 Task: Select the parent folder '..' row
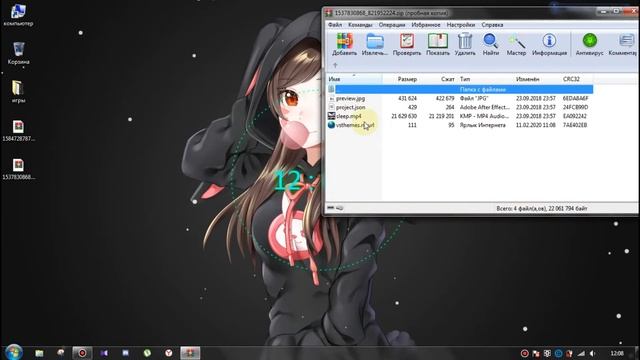click(460, 89)
